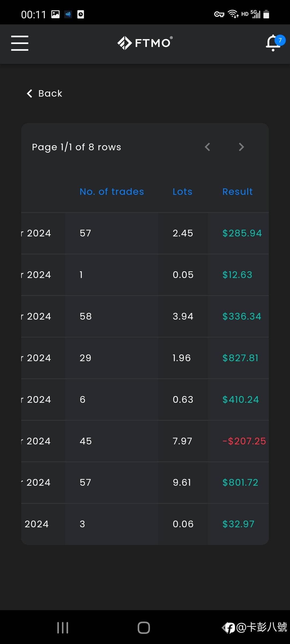Select the row with 58 trades
290x644 pixels.
pos(145,316)
